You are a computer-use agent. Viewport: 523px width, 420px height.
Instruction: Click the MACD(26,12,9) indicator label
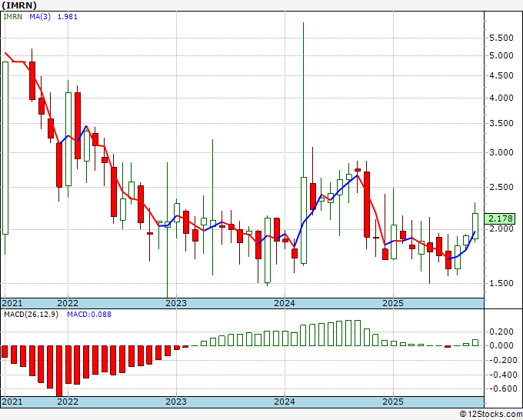tap(31, 315)
